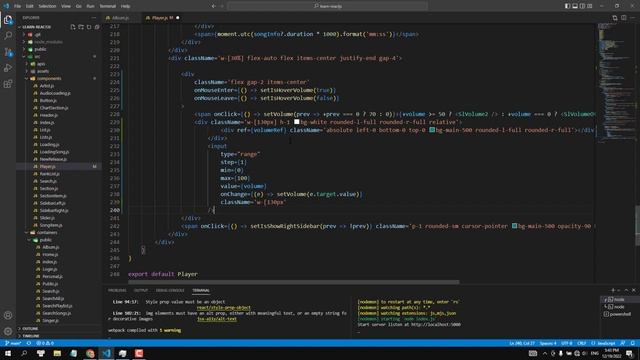Open the Manage gear menu
This screenshot has width=640, height=360.
coord(8,331)
